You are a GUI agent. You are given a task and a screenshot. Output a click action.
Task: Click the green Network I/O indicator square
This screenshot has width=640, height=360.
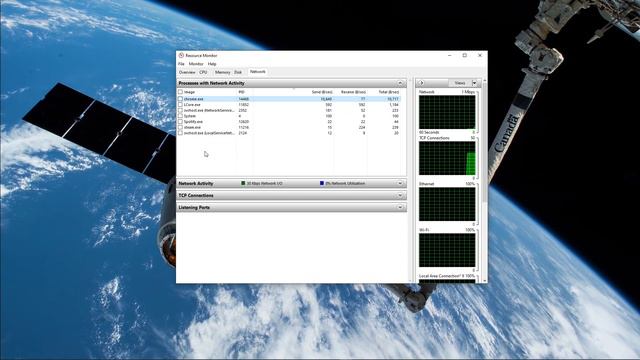pos(243,183)
